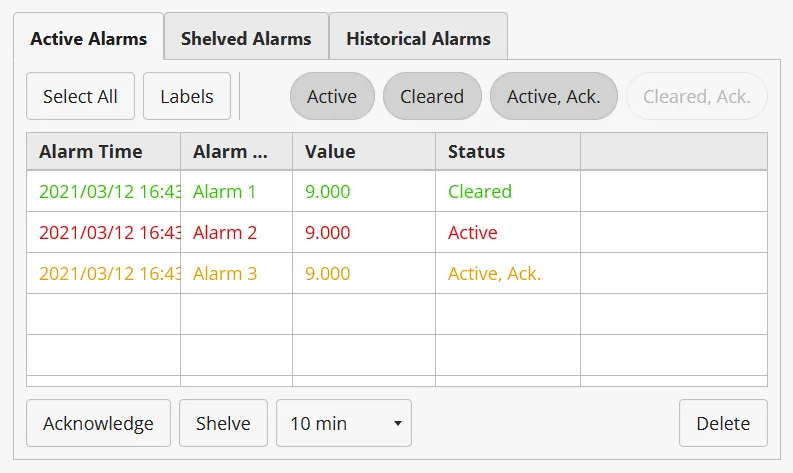The image size is (793, 473).
Task: Click the Shelve button
Action: click(x=223, y=423)
